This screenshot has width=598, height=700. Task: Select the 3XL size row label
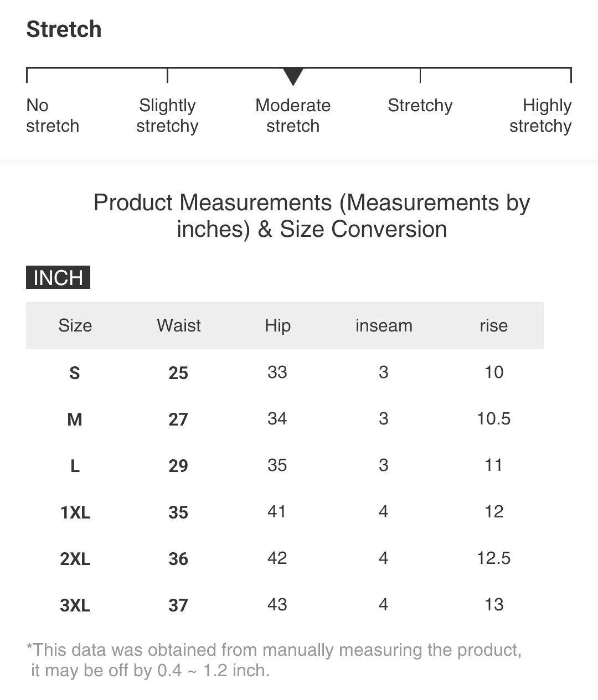point(75,605)
